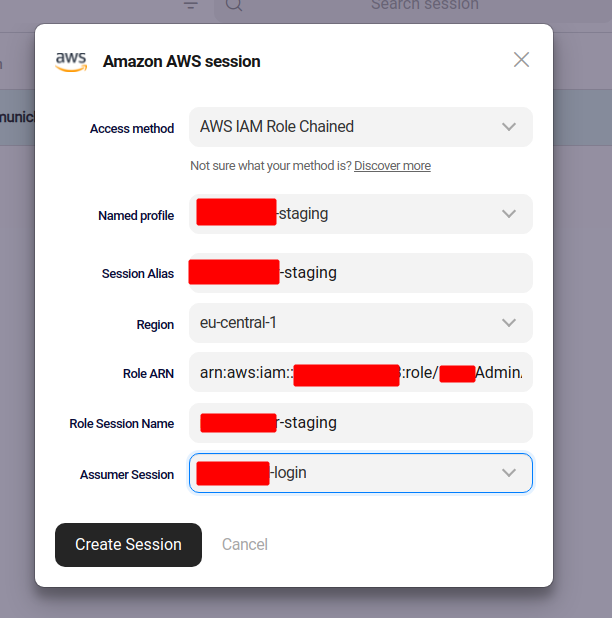Click the Session Alias label
The width and height of the screenshot is (612, 618).
(x=138, y=274)
